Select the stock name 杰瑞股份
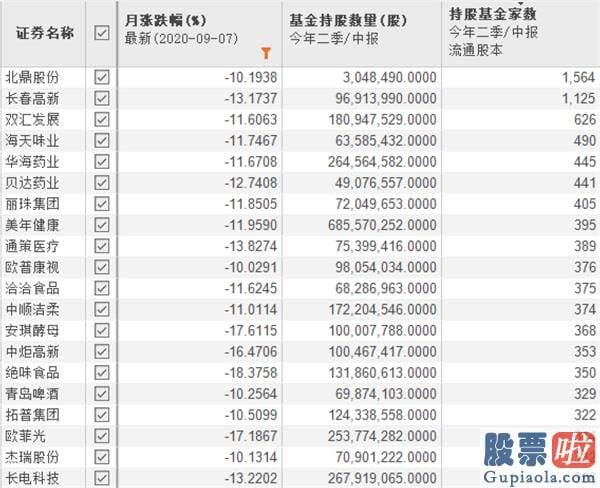The image size is (600, 488). pyautogui.click(x=32, y=457)
